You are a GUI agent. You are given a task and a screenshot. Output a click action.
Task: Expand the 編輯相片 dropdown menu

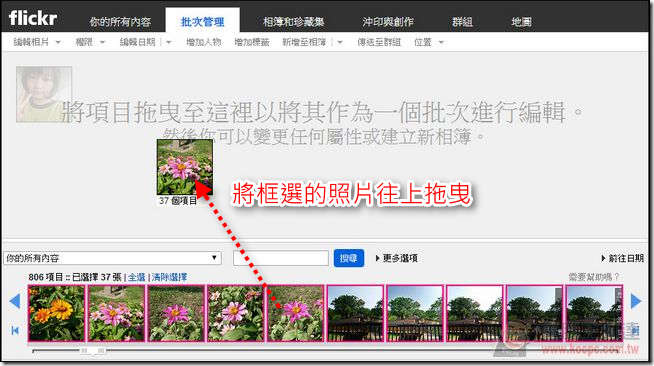37,42
